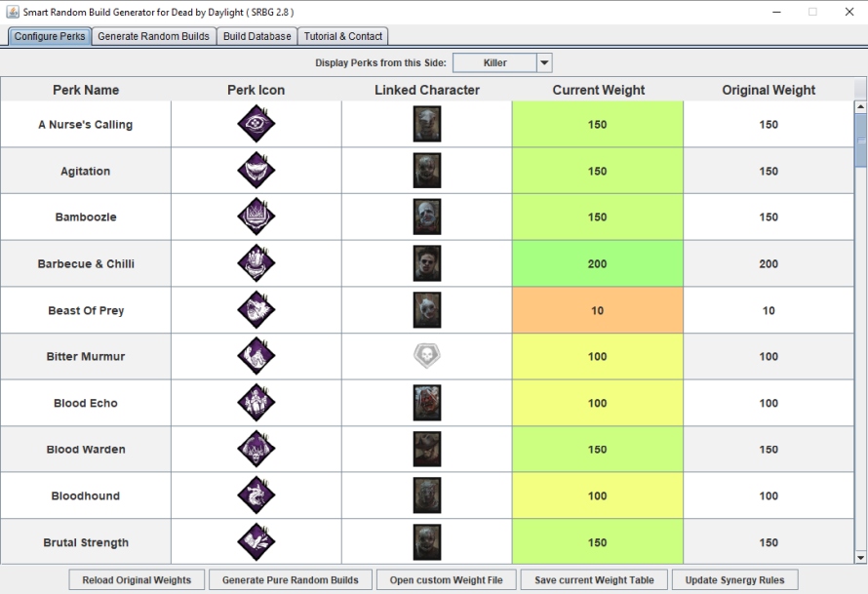This screenshot has height=594, width=868.
Task: Select current weight cell for Bamboozle
Action: 598,217
